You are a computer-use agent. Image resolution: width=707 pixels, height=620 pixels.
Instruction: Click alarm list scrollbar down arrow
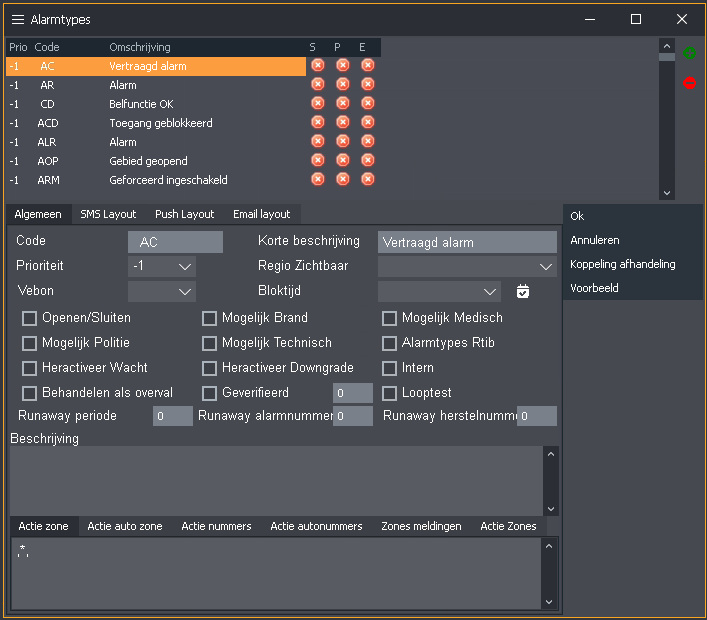tap(667, 193)
